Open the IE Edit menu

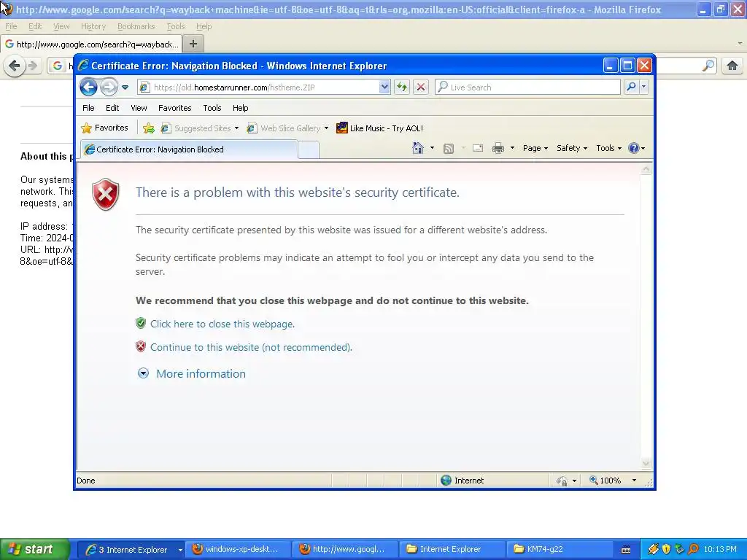pyautogui.click(x=112, y=108)
